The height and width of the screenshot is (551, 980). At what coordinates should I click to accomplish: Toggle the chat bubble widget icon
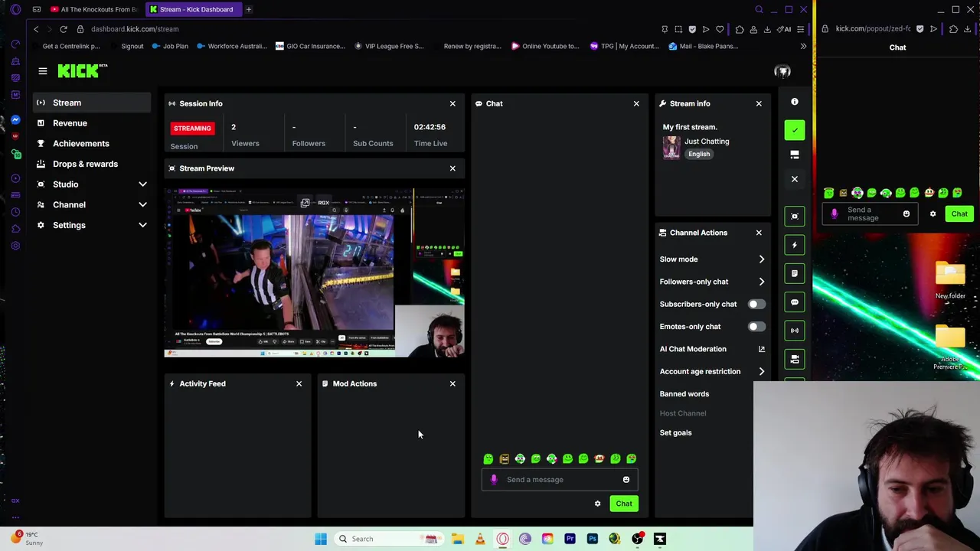click(795, 302)
